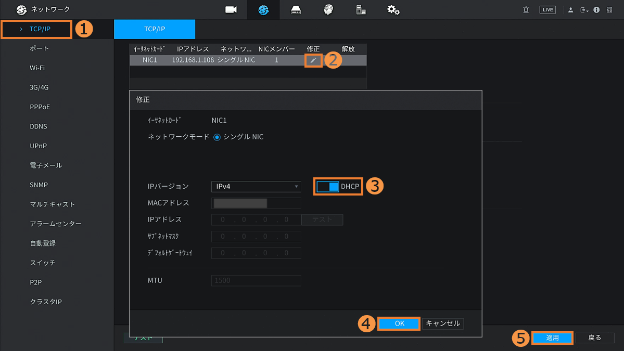Click the network globe icon

point(263,10)
